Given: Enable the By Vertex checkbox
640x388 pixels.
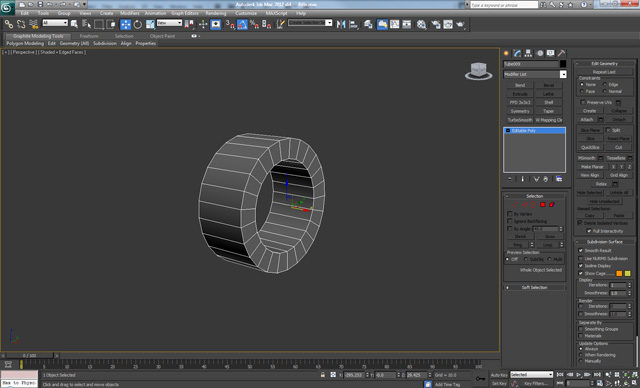Looking at the screenshot, I should (509, 214).
